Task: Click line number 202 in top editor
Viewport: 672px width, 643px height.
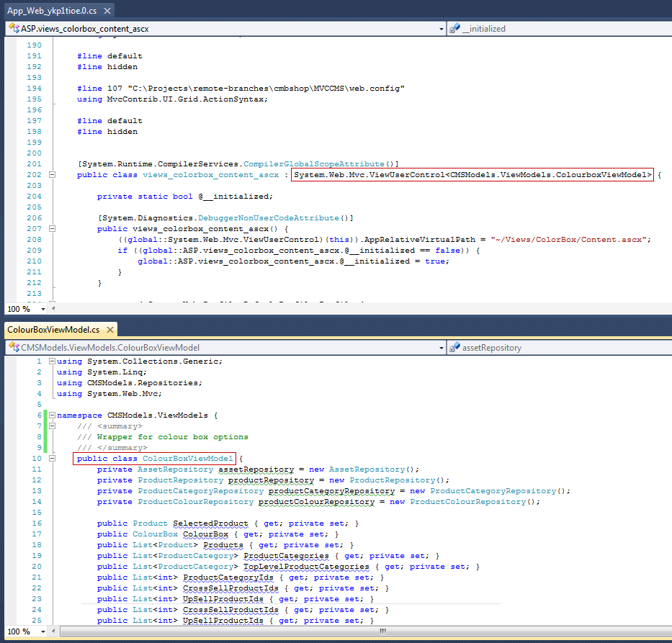Action: (x=35, y=175)
